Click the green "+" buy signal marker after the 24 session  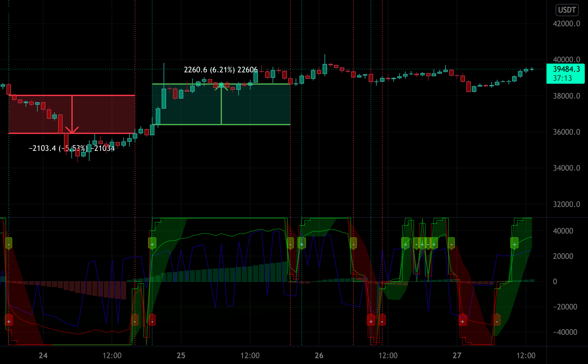pyautogui.click(x=152, y=245)
